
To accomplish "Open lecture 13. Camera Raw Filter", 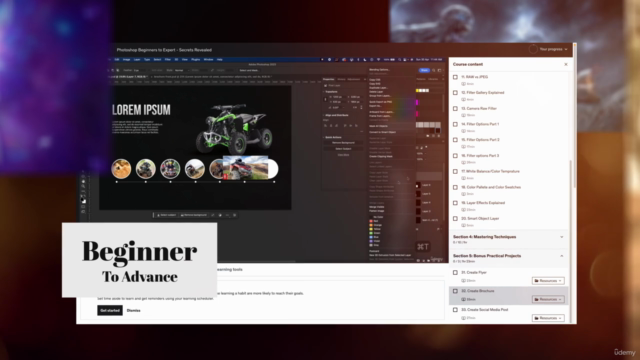I will point(479,109).
